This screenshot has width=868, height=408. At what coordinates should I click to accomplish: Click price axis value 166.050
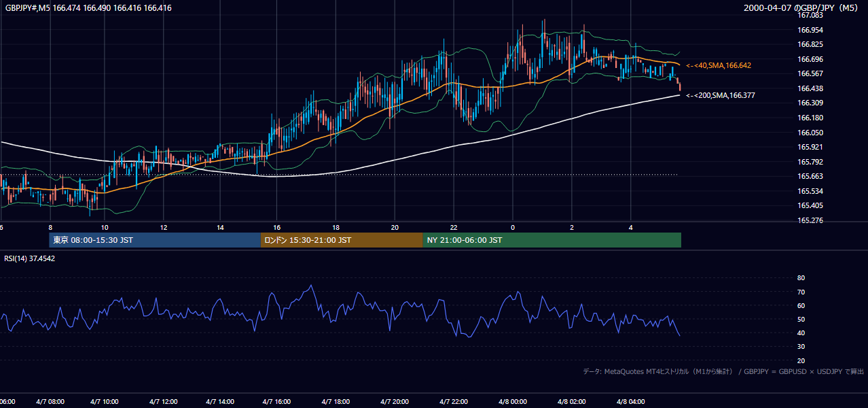(x=810, y=133)
